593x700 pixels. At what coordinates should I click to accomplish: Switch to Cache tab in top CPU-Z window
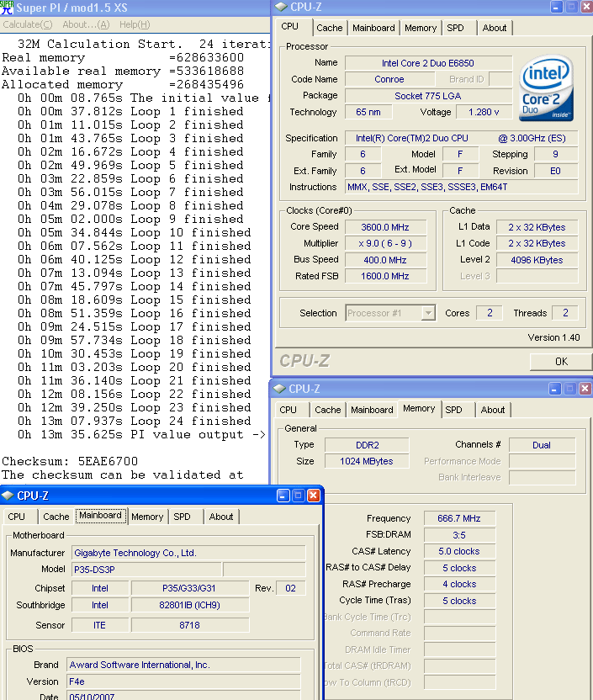point(329,28)
